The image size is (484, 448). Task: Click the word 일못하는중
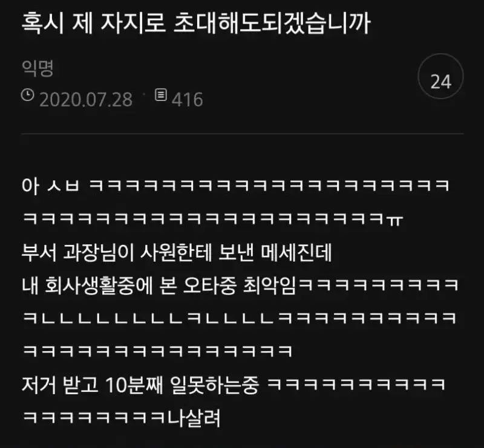(214, 385)
